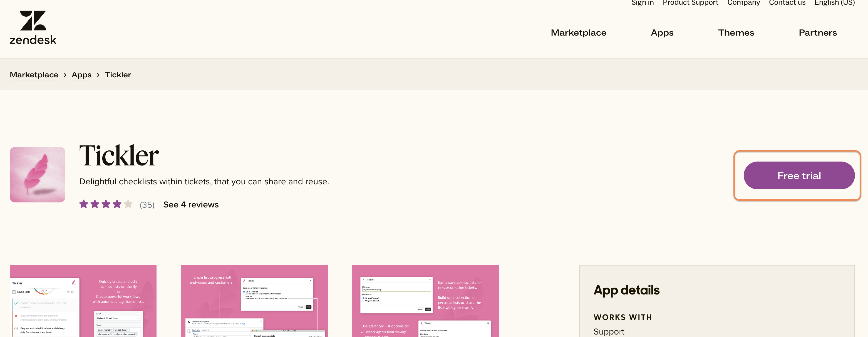The height and width of the screenshot is (337, 868).
Task: Open the Tickler feather app icon
Action: [38, 175]
